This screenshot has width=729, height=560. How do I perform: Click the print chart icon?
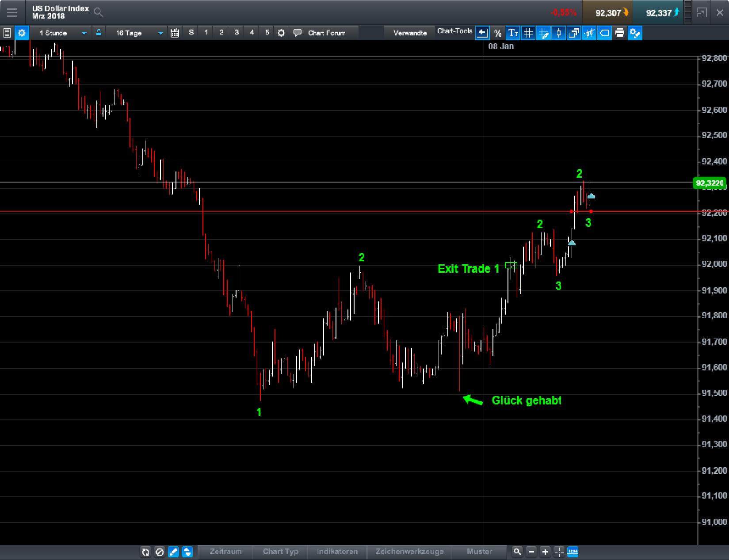pyautogui.click(x=619, y=33)
